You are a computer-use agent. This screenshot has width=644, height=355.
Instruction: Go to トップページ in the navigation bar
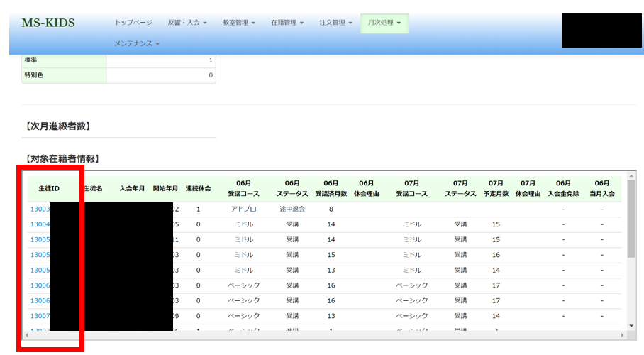pyautogui.click(x=133, y=23)
